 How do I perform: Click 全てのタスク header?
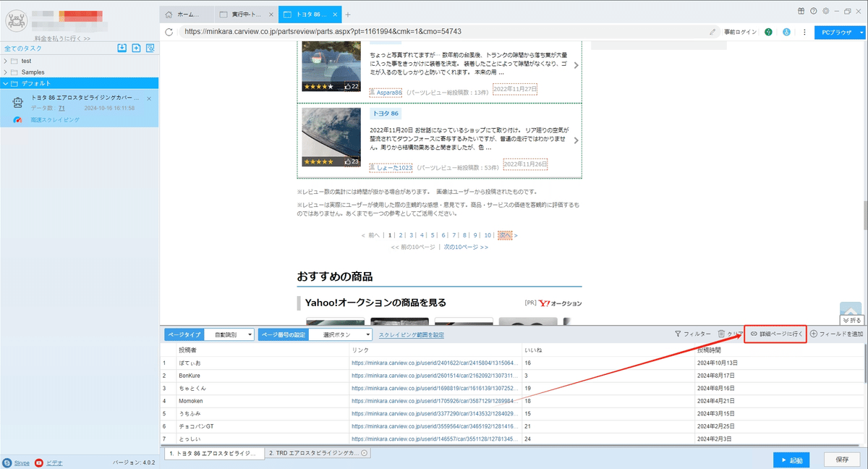[22, 48]
